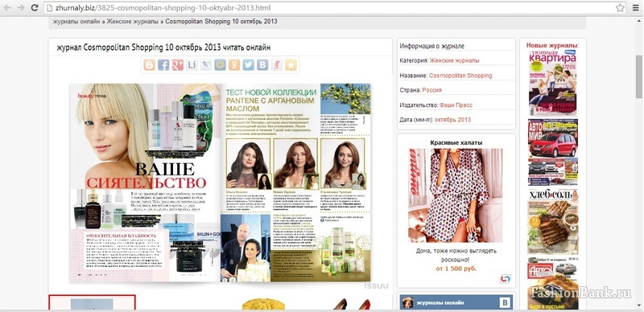This screenshot has width=644, height=312.
Task: Click 'Информация о журнале' heading
Action: point(431,47)
